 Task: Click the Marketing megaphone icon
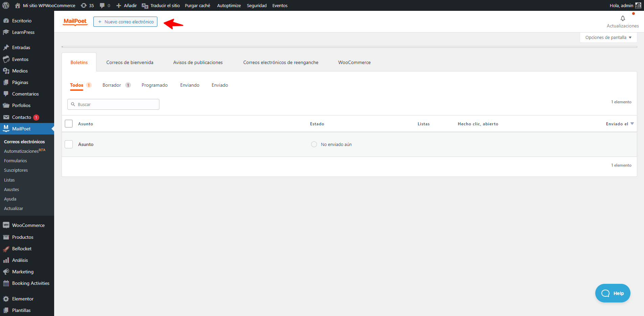click(6, 272)
